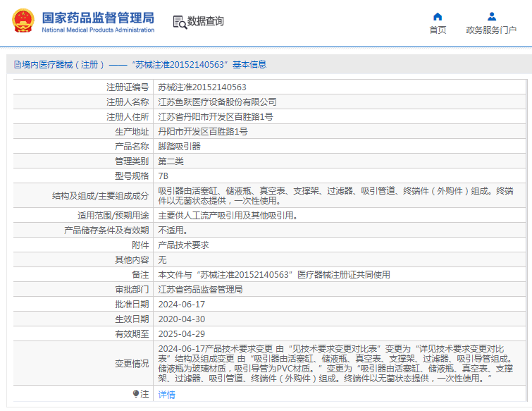Click 管理类别 label

[132, 161]
